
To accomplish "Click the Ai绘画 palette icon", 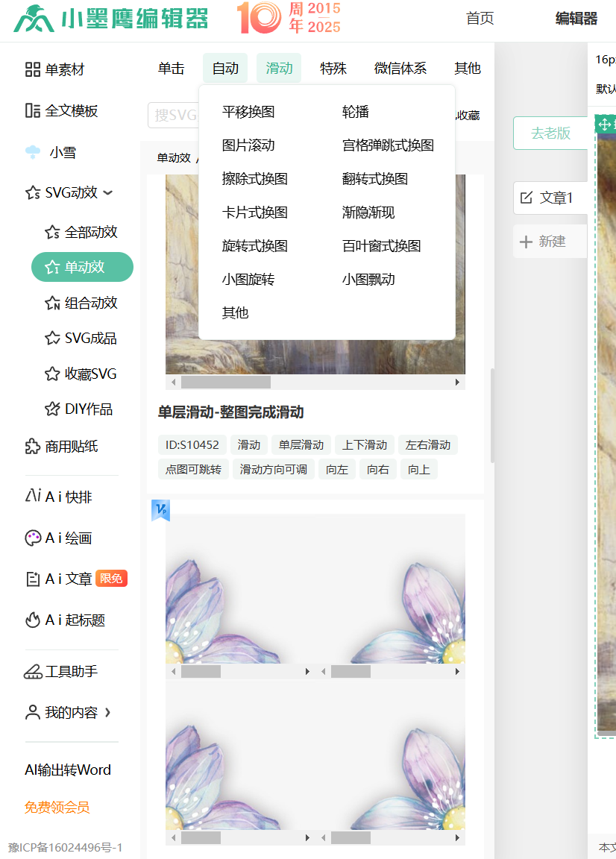I will pos(33,538).
